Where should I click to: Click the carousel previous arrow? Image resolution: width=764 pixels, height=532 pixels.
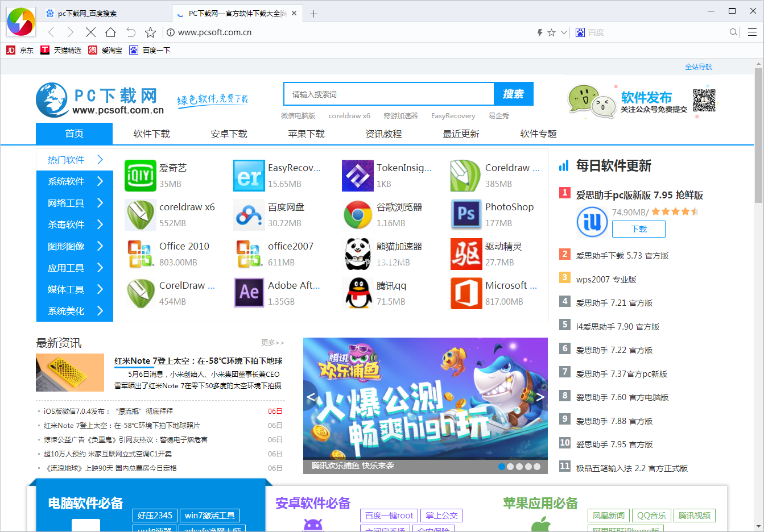tap(311, 397)
